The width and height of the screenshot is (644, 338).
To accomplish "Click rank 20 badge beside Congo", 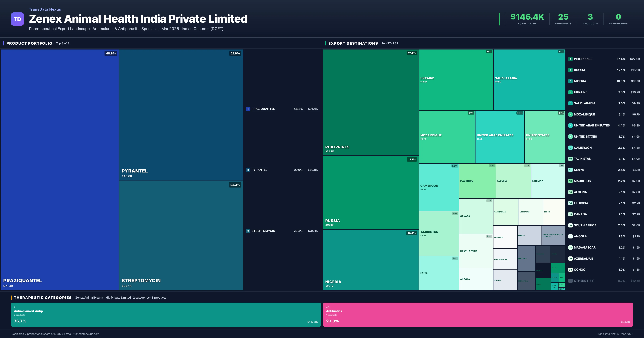I will (x=570, y=269).
